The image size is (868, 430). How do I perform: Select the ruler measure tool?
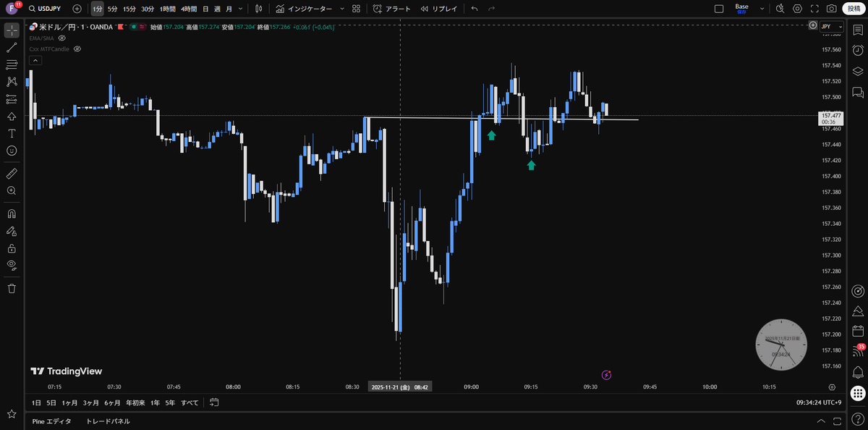click(12, 174)
